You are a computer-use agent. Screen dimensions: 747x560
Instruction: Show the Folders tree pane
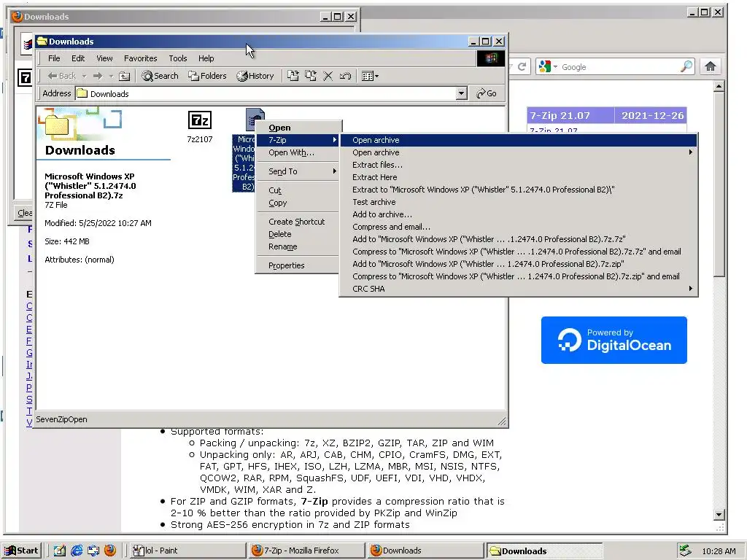[x=207, y=76]
